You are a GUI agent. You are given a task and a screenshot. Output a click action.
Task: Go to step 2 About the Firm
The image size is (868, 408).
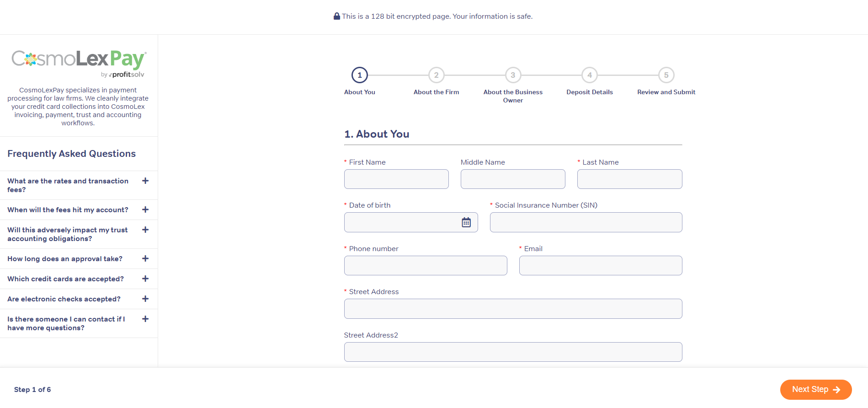click(x=436, y=75)
